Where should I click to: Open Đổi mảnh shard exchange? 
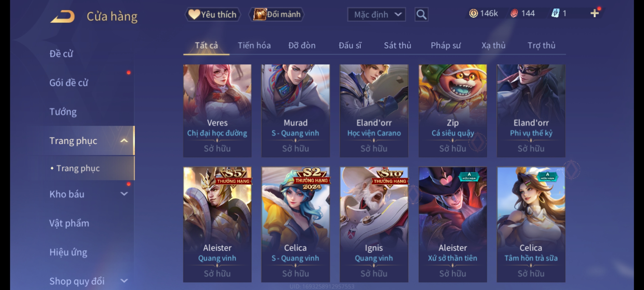(277, 15)
